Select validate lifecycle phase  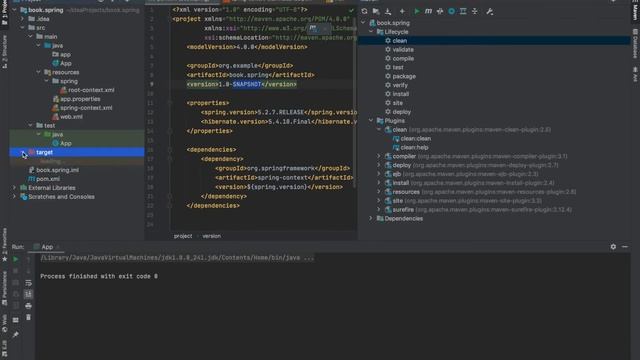402,49
